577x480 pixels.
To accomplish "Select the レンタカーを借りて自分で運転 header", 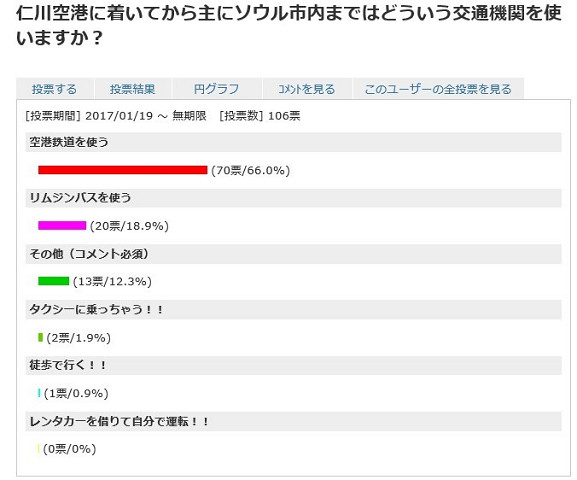I will (293, 421).
